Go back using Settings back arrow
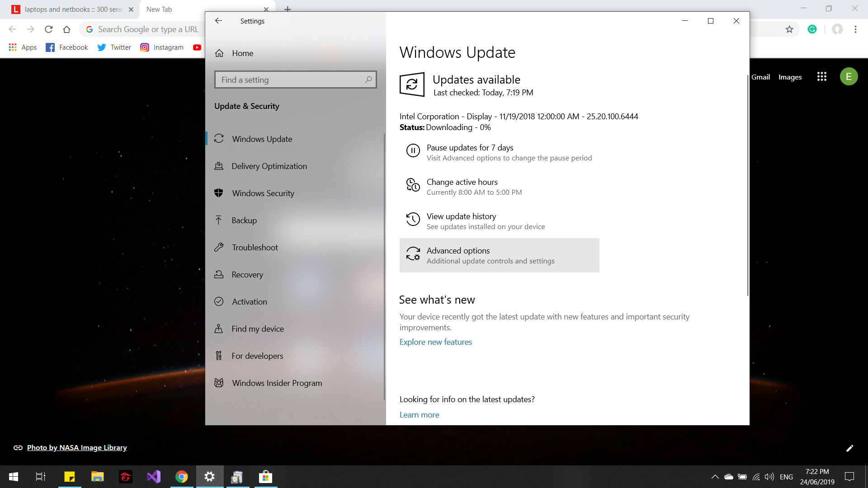Image resolution: width=868 pixels, height=488 pixels. pyautogui.click(x=218, y=21)
